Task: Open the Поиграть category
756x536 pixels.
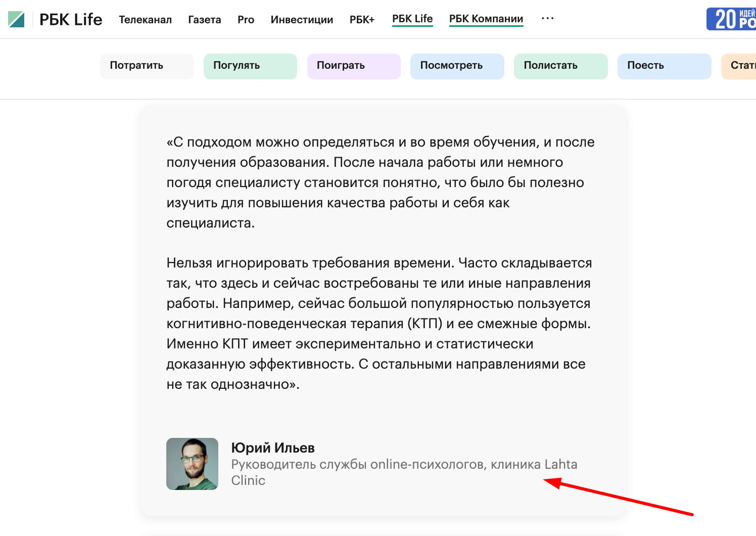Action: point(353,66)
